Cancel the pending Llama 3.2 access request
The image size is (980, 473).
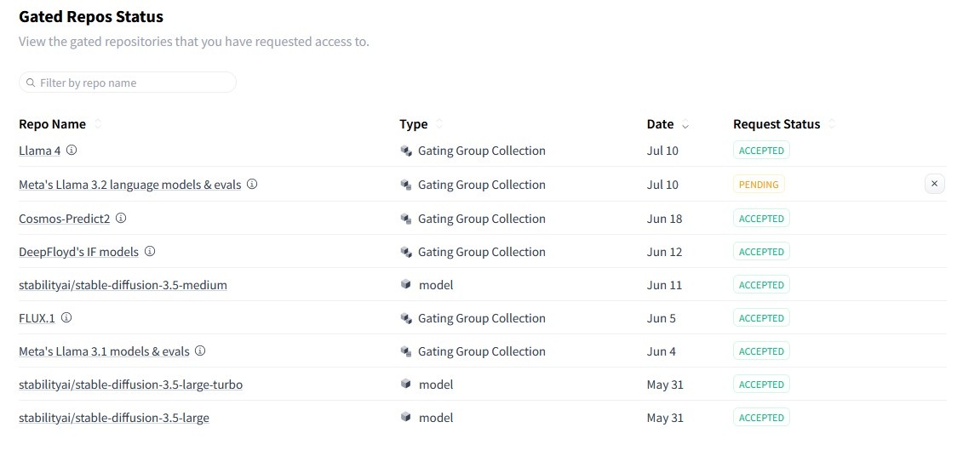(x=934, y=184)
